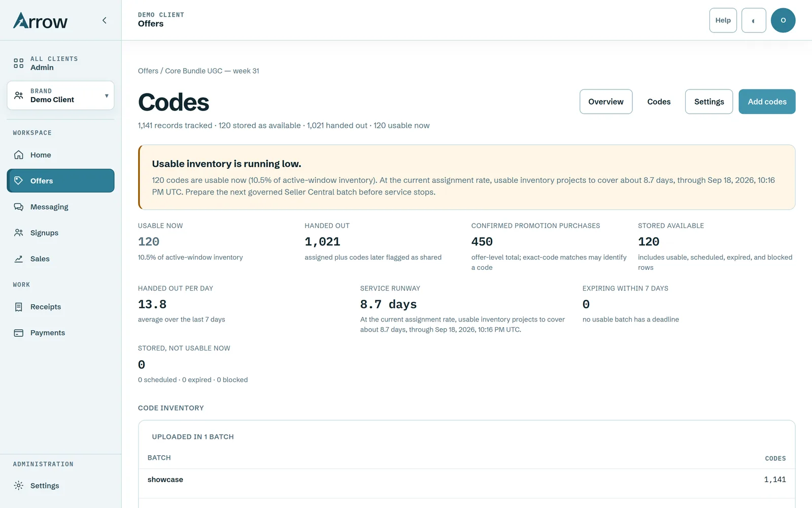Switch to the Codes tab
Image resolution: width=812 pixels, height=508 pixels.
click(x=659, y=102)
